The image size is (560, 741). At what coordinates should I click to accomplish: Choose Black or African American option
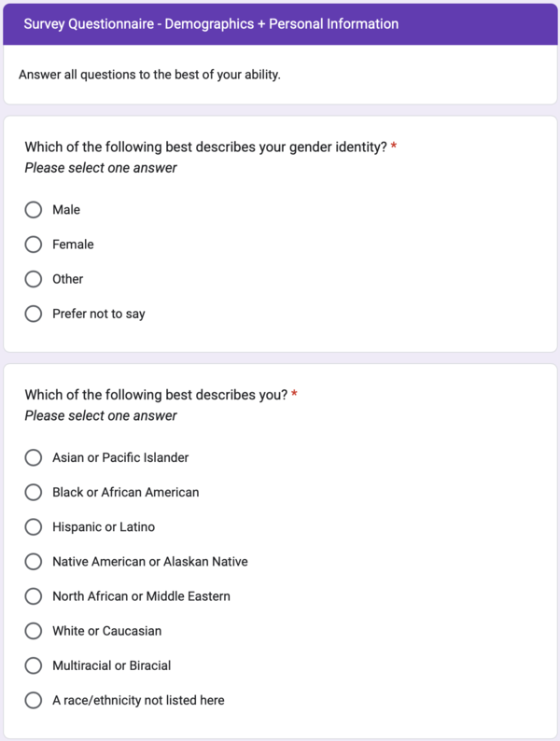coord(34,492)
